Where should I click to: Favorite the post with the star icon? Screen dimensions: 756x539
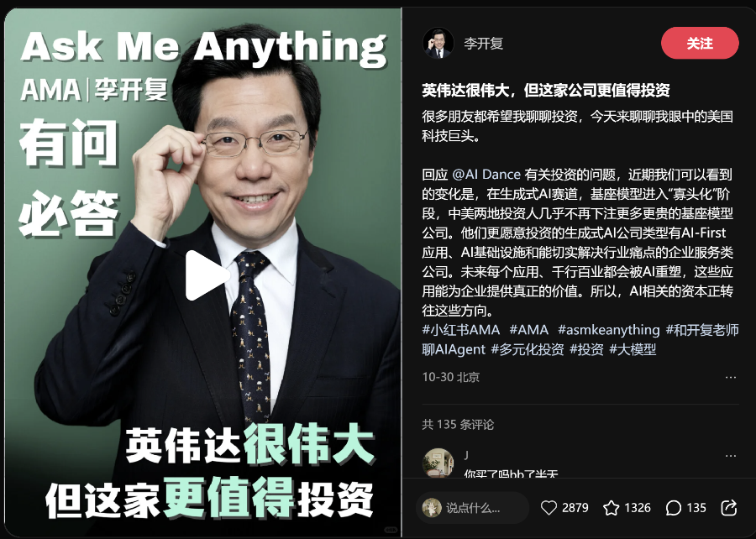pyautogui.click(x=611, y=508)
